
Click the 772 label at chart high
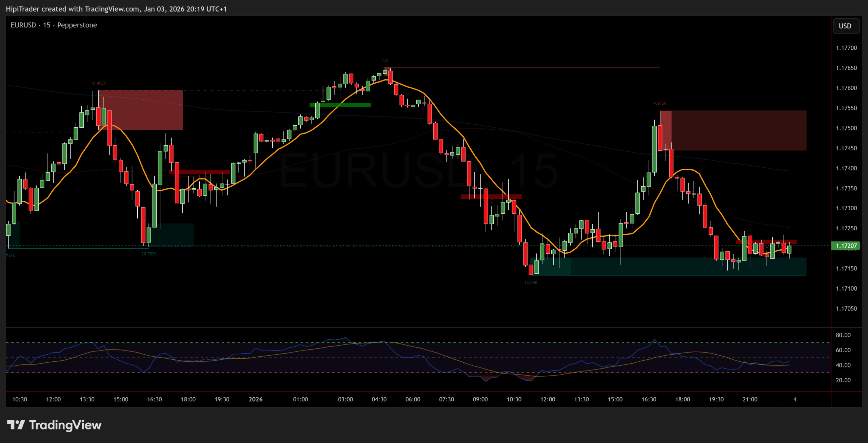coord(384,60)
